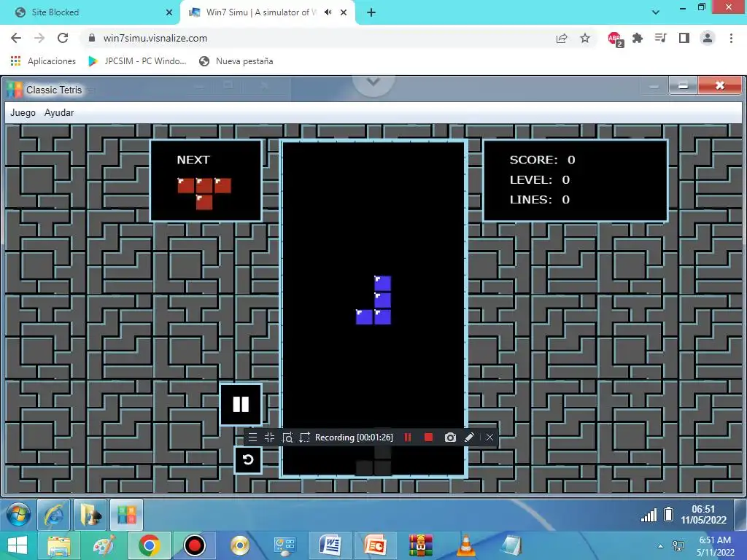Toggle the browser side panel
This screenshot has width=747, height=560.
click(x=684, y=38)
